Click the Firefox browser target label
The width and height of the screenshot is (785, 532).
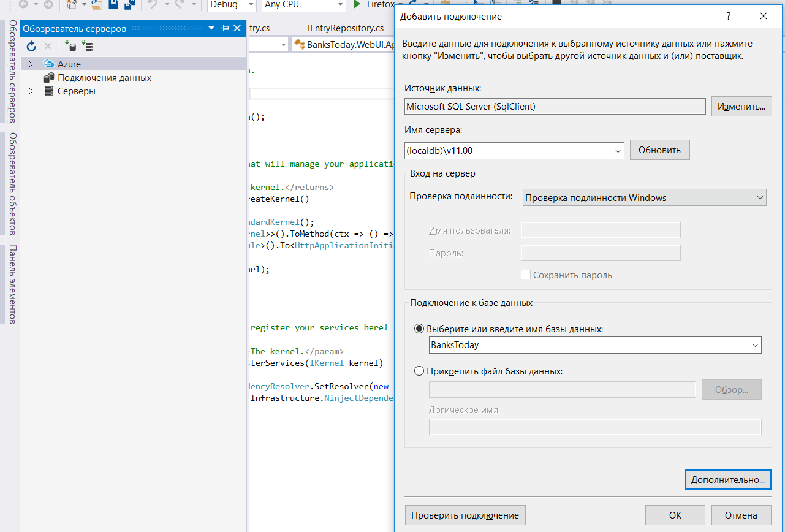381,5
